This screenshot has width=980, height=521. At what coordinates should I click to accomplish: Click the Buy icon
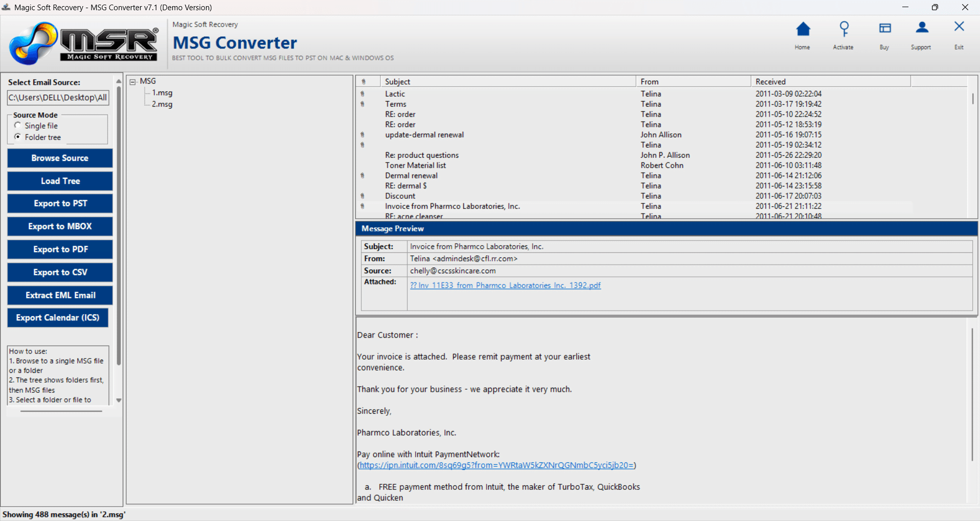(884, 29)
